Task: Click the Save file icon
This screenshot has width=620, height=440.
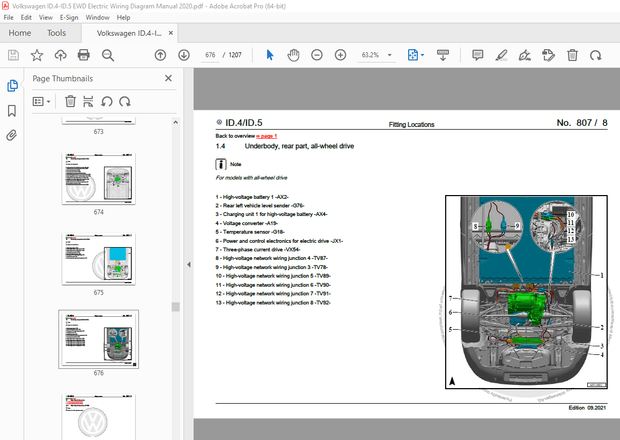Action: [13, 55]
